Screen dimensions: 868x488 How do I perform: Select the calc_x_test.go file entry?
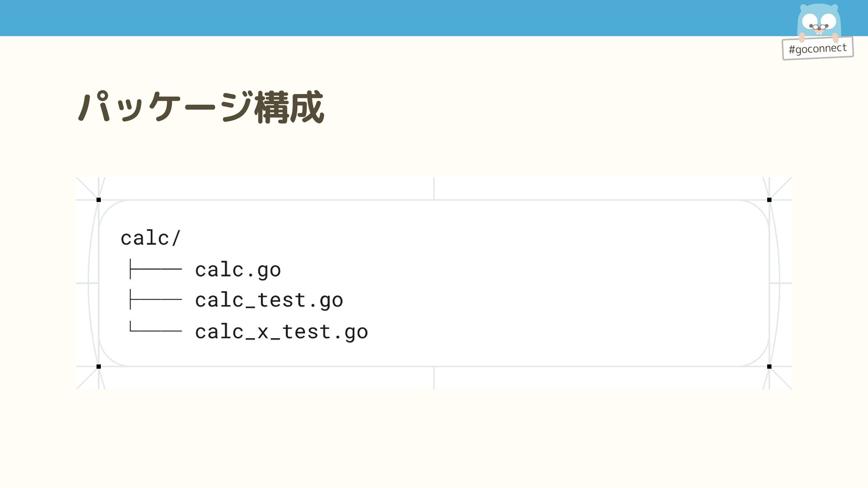pyautogui.click(x=281, y=332)
